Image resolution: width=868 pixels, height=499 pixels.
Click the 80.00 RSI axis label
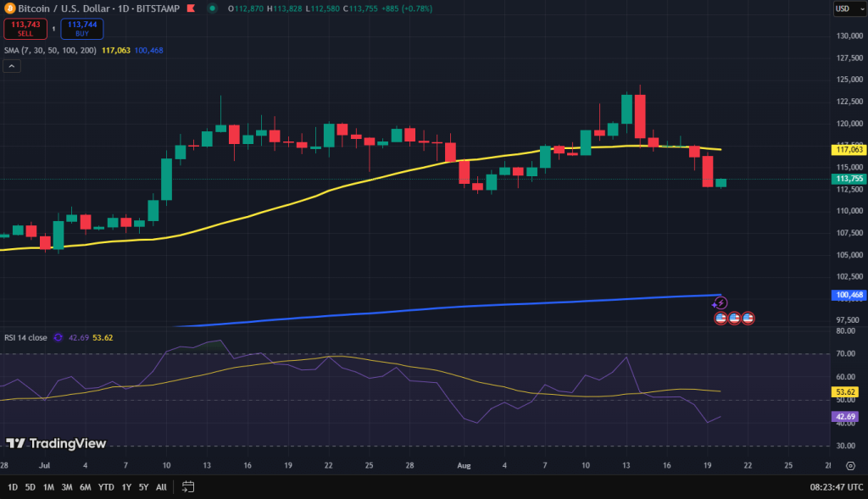tap(845, 330)
